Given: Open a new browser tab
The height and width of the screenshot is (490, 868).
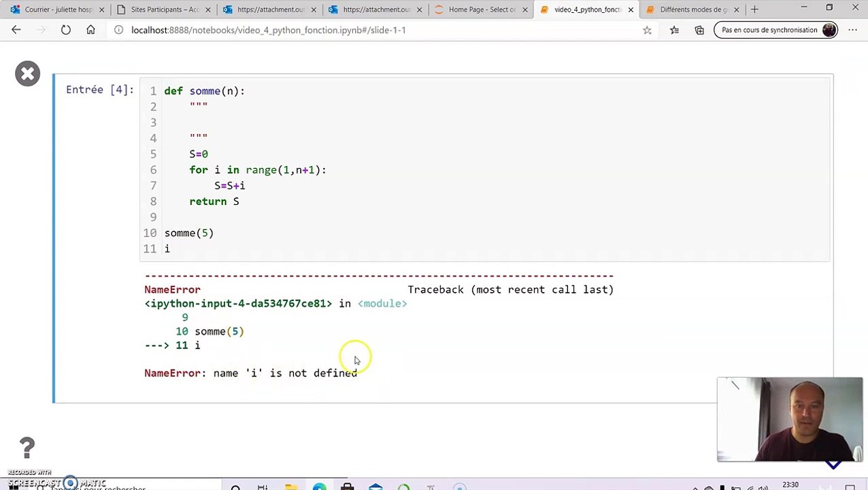Looking at the screenshot, I should point(754,10).
